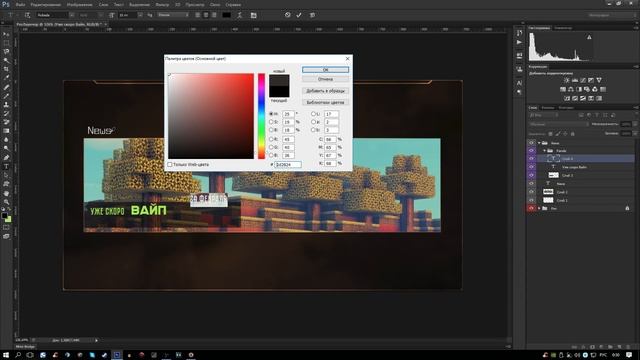Select the Lasso tool

tap(6, 52)
